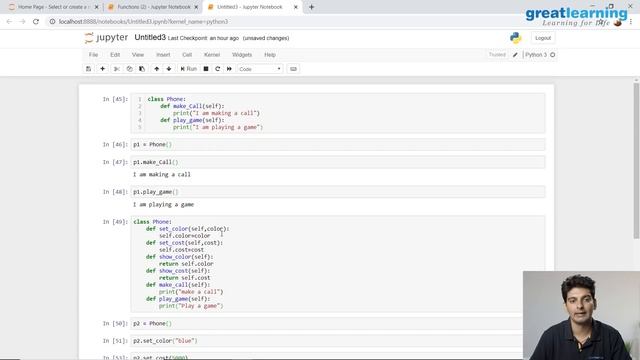Open the View menu
The image size is (640, 360).
coord(138,55)
